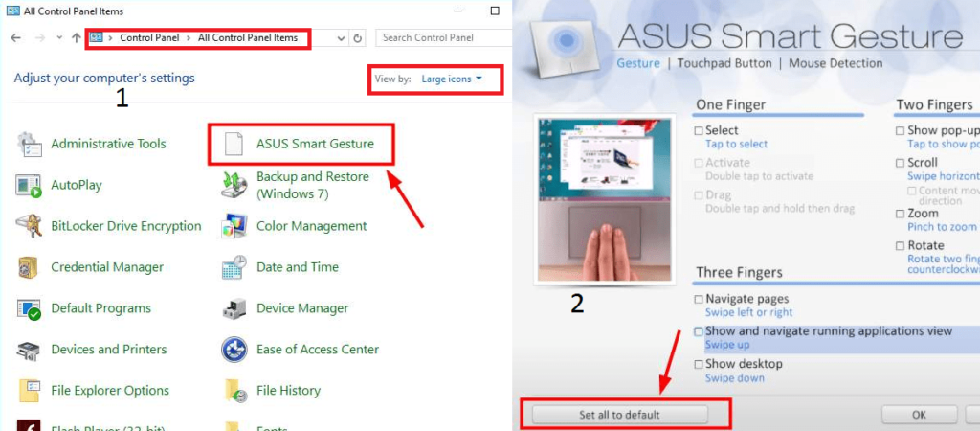Viewport: 980px width, 431px height.
Task: Enable the one finger Select checkbox
Action: pyautogui.click(x=699, y=131)
